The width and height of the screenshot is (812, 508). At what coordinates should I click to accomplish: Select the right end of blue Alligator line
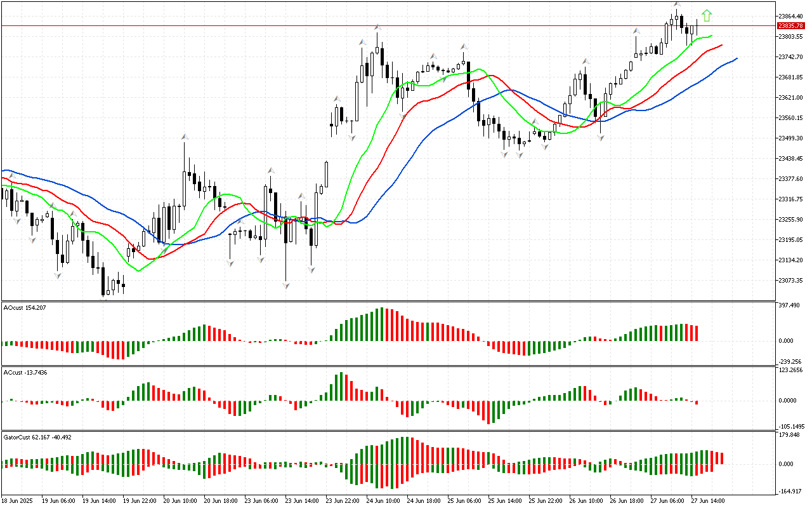pyautogui.click(x=736, y=58)
